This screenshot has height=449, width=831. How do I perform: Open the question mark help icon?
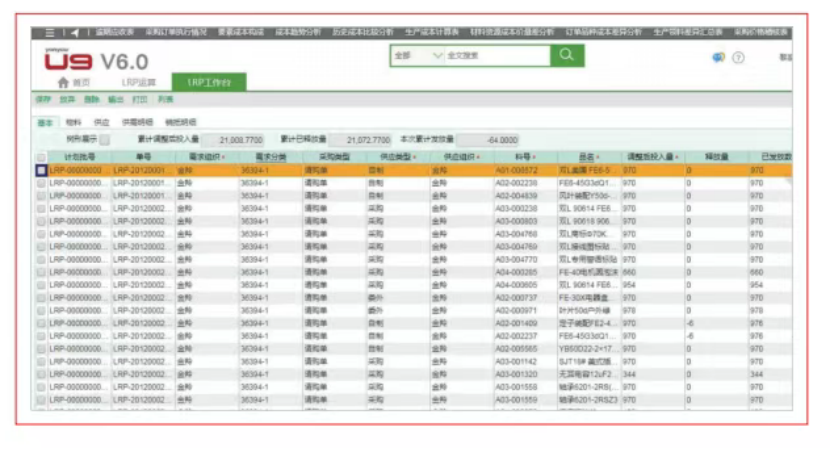click(738, 57)
